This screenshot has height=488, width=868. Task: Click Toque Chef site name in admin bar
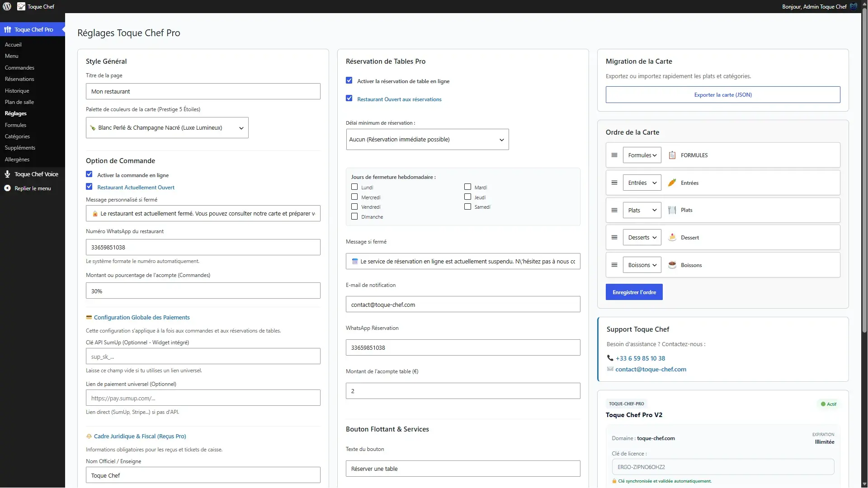41,6
